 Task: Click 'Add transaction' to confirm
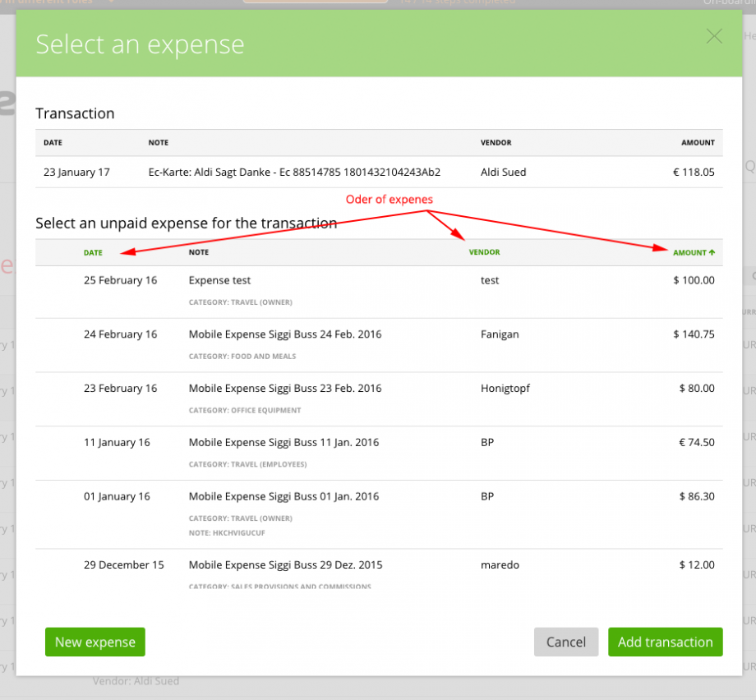(665, 642)
